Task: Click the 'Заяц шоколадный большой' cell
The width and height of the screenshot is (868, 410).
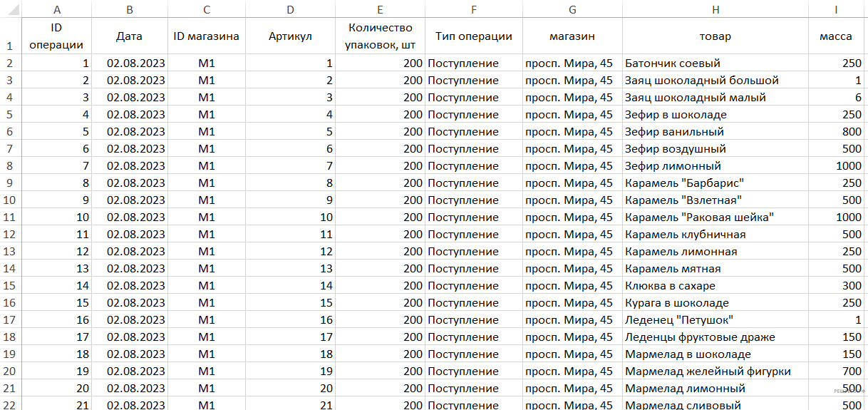Action: tap(702, 81)
